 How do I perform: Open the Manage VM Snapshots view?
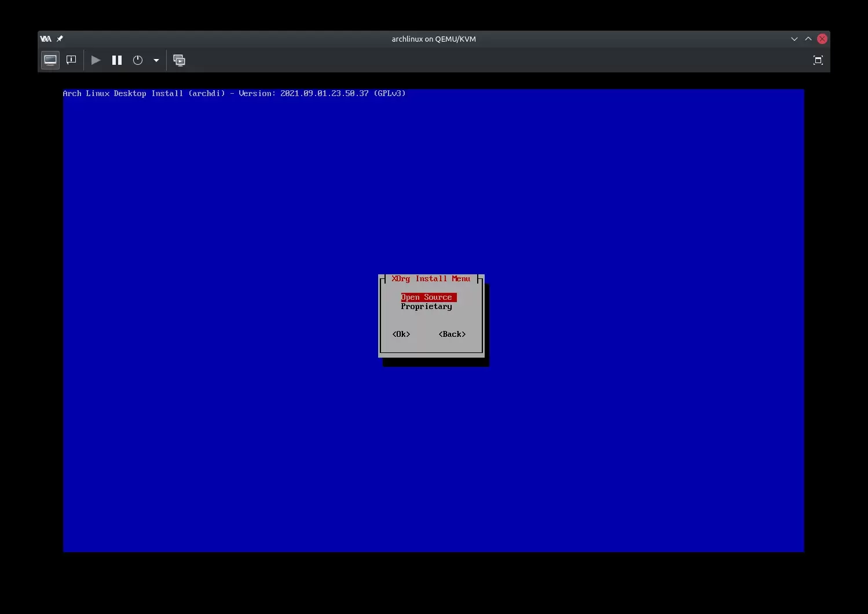point(180,60)
